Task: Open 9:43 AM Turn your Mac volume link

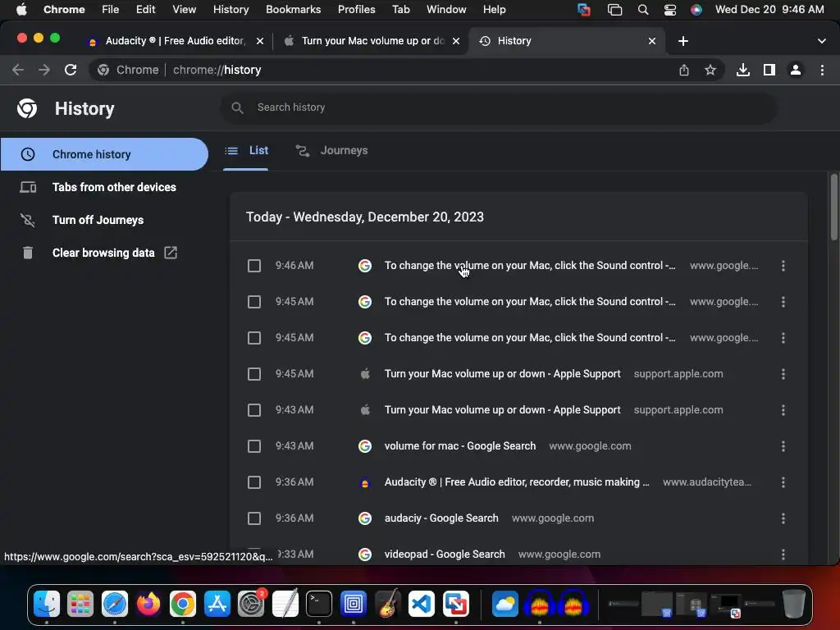Action: point(503,410)
